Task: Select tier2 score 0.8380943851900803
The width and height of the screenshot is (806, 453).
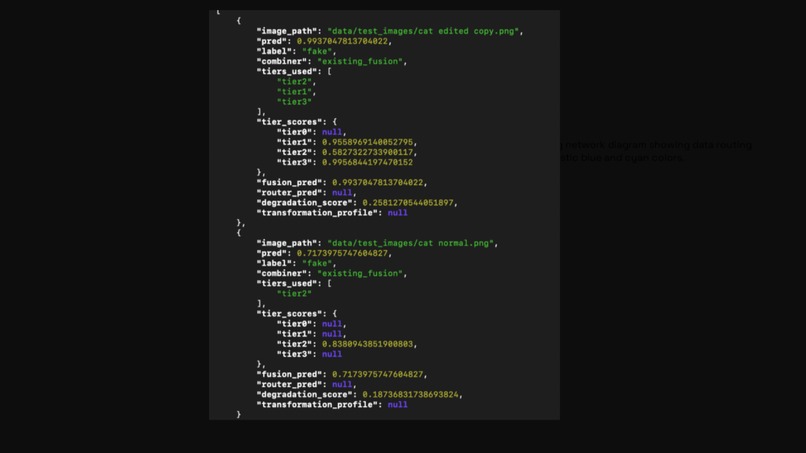Action: point(368,344)
